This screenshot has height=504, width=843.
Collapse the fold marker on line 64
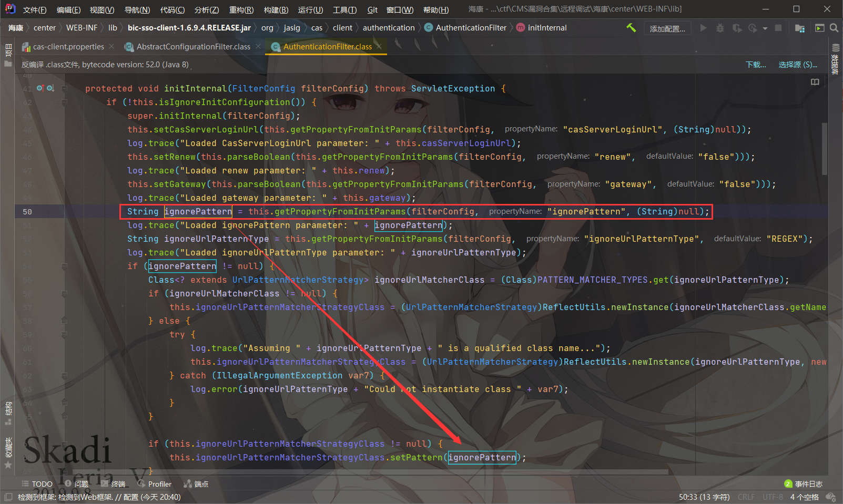click(x=64, y=403)
